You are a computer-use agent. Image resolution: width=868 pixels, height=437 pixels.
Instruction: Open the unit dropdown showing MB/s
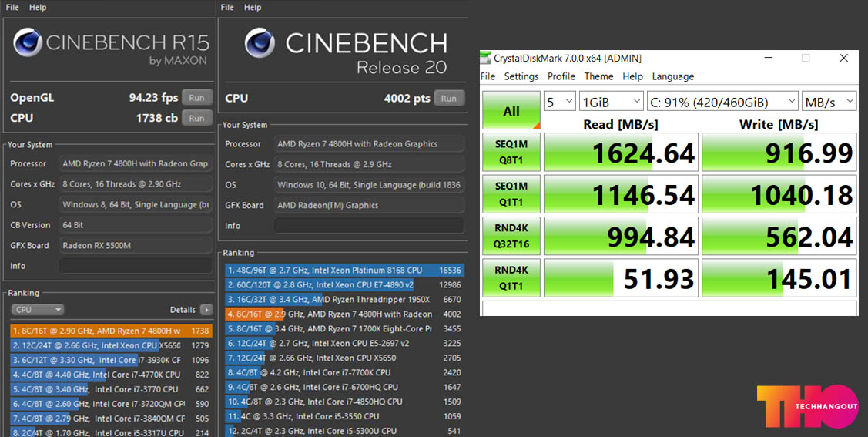click(x=828, y=102)
